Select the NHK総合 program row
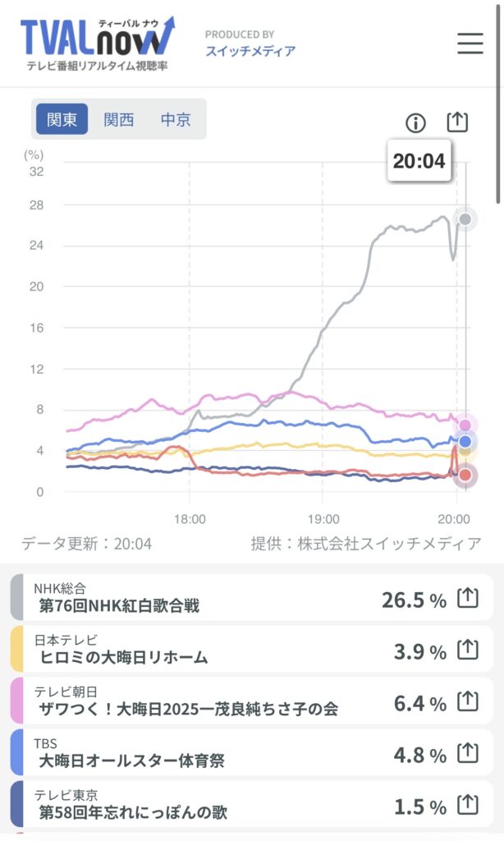504x841 pixels. 251,598
